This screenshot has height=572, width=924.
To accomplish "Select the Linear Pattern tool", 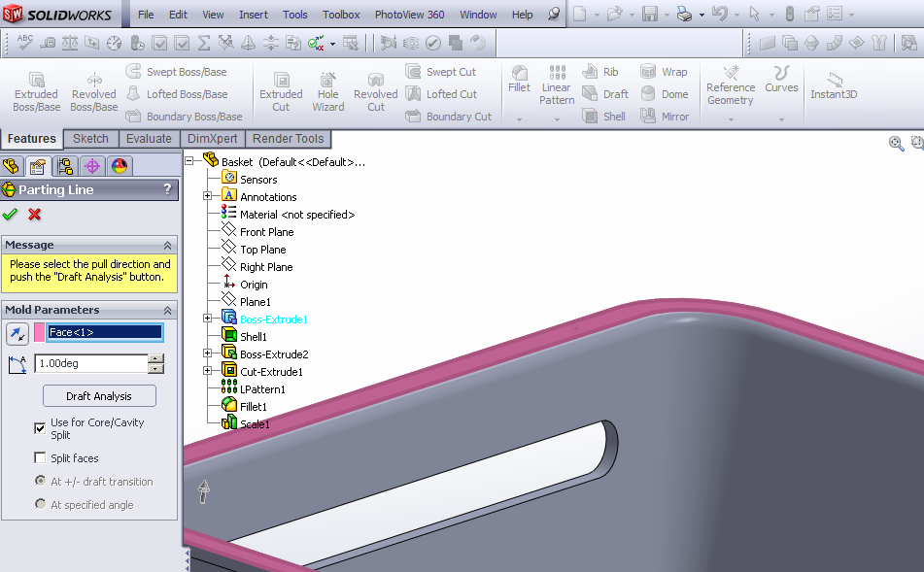I will coord(557,85).
